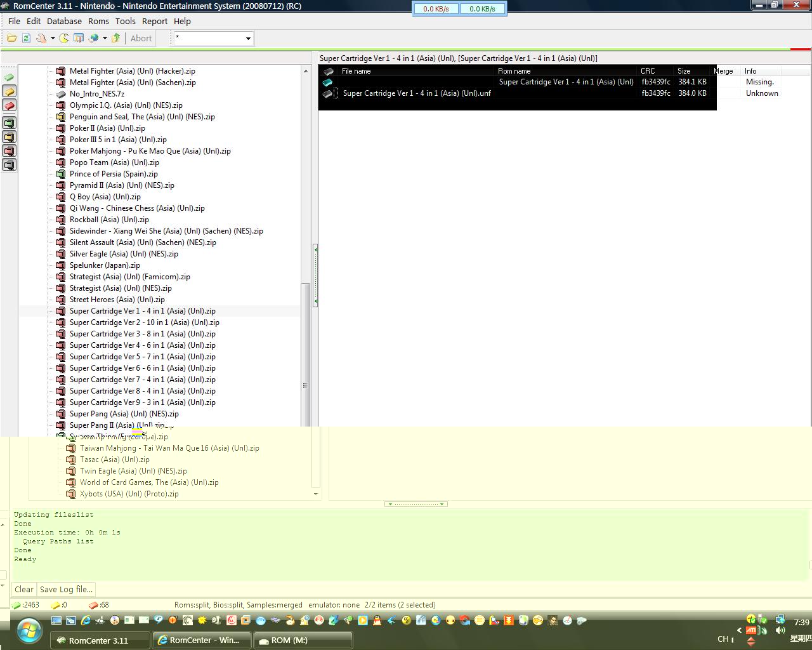Click the Clear log button

point(24,589)
